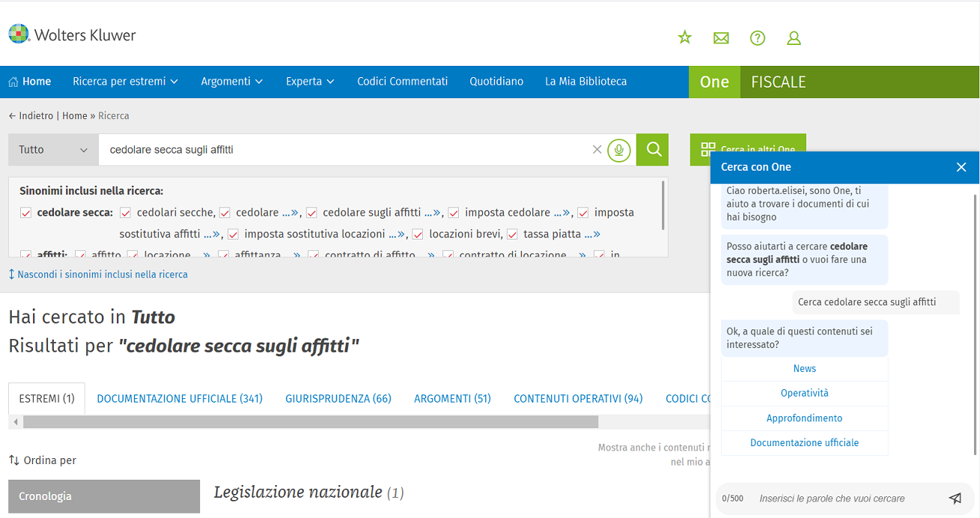This screenshot has height=518, width=980.
Task: Click the horizontal tabs scrollbar
Action: (x=310, y=422)
